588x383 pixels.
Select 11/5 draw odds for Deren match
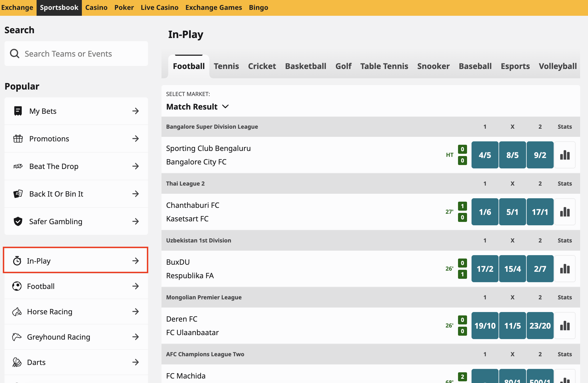512,326
